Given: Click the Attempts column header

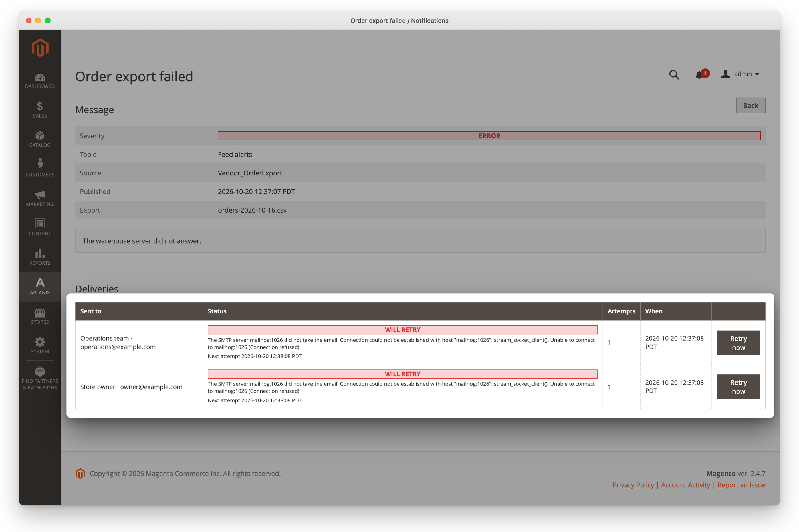Looking at the screenshot, I should pyautogui.click(x=621, y=311).
